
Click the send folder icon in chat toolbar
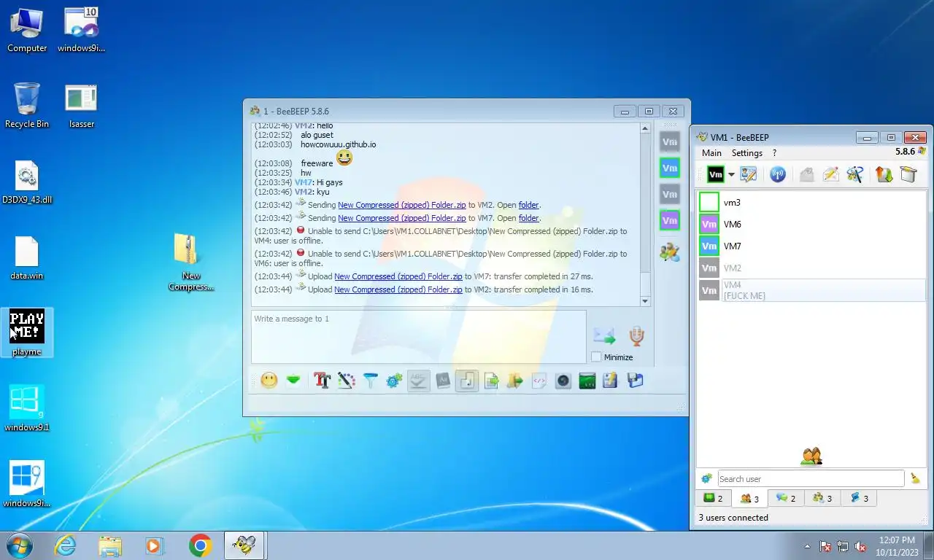515,381
